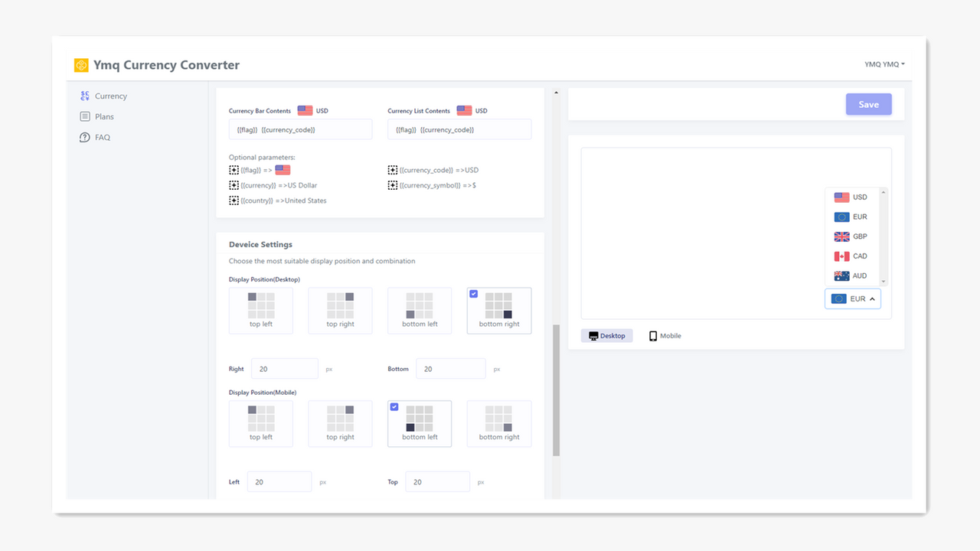Select desktop top right display position
Image resolution: width=980 pixels, height=551 pixels.
pos(341,311)
